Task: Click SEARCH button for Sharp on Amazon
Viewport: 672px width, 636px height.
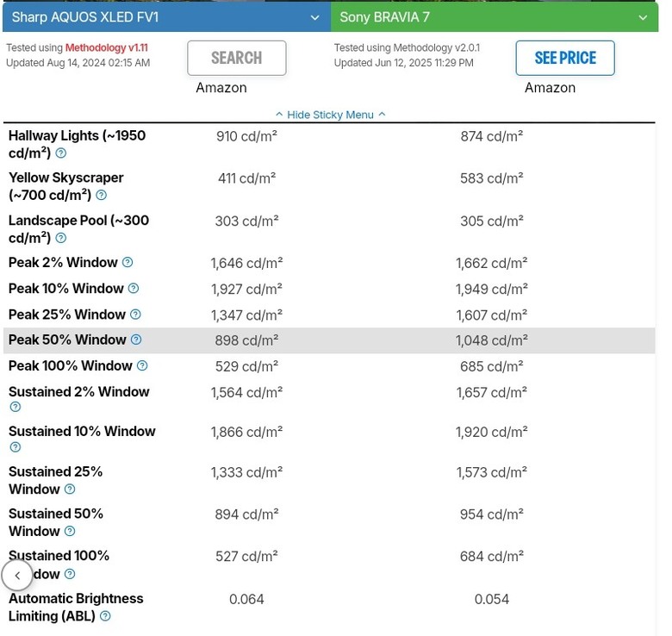Action: (x=237, y=59)
